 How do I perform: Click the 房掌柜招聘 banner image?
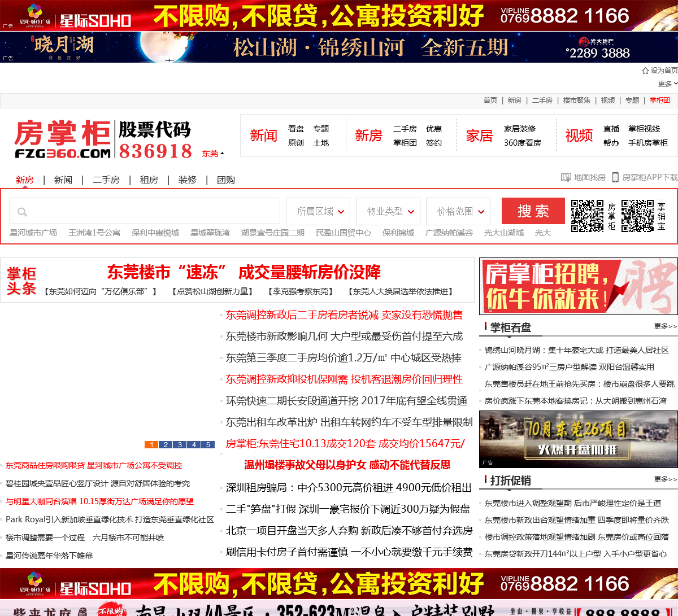coord(579,286)
